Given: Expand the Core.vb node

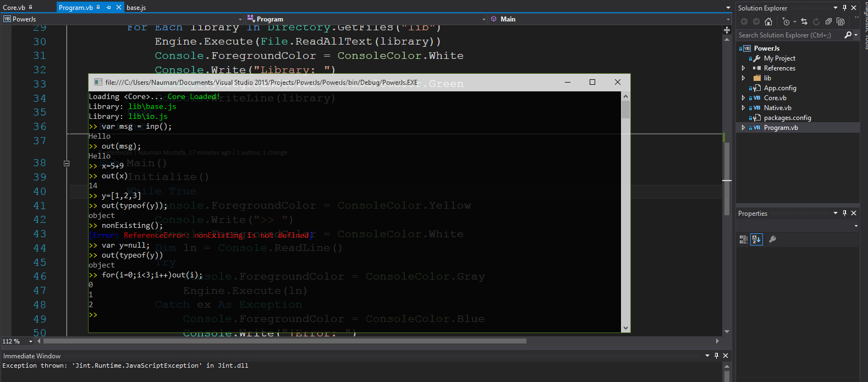Looking at the screenshot, I should tap(743, 98).
